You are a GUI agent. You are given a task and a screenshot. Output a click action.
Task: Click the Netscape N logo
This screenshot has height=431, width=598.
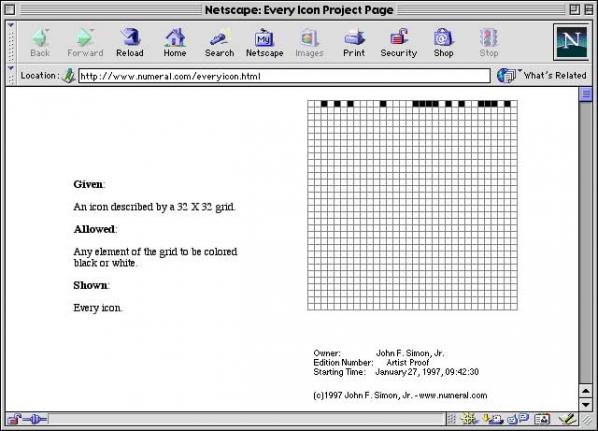pyautogui.click(x=571, y=42)
